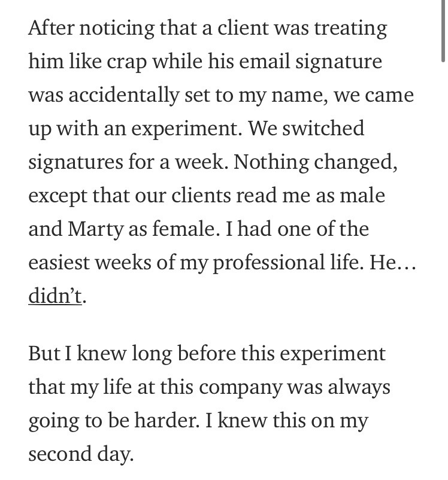Click the vertical scrollbar thumb at right edge
The image size is (448, 480).
[x=443, y=30]
